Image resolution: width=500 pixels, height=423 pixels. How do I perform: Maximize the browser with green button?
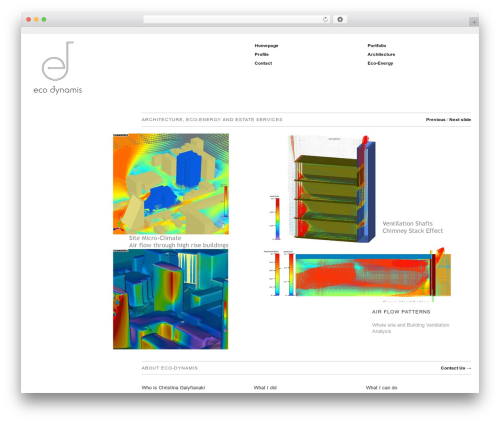(44, 20)
